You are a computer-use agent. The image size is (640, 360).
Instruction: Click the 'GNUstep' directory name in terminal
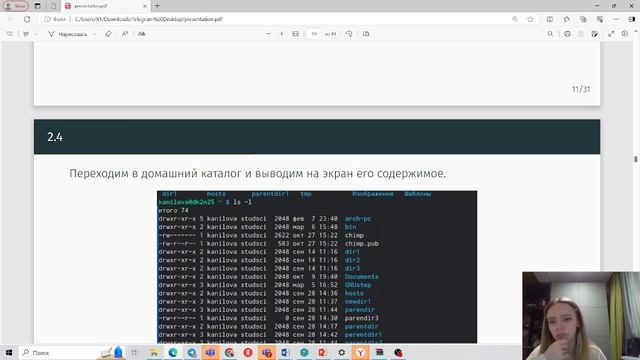(x=358, y=285)
